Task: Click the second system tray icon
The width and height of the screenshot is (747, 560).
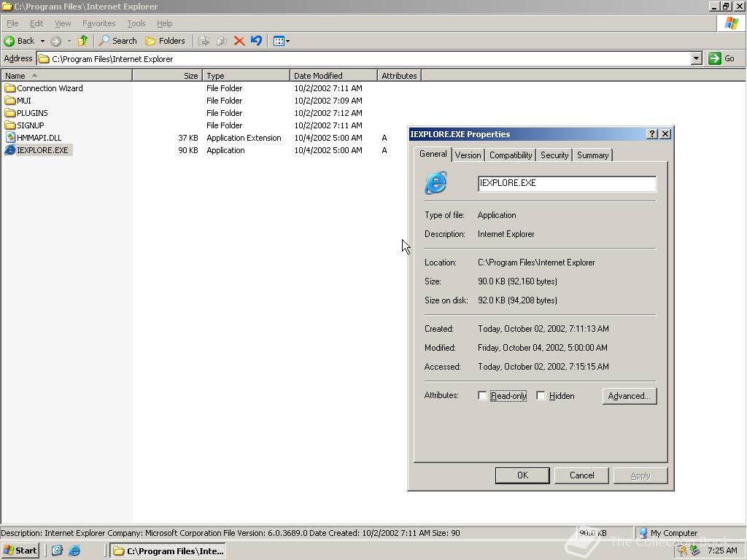Action: point(695,551)
